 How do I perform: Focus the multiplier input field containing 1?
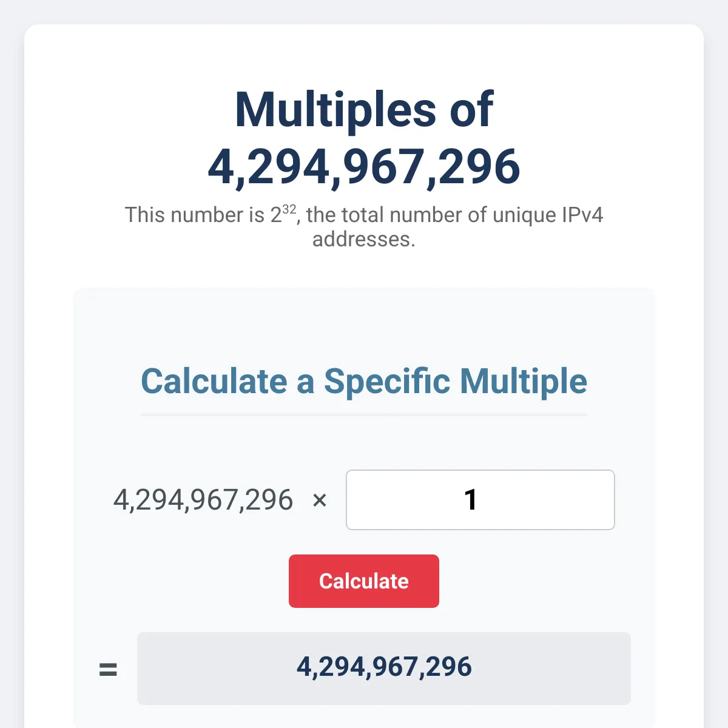(480, 500)
